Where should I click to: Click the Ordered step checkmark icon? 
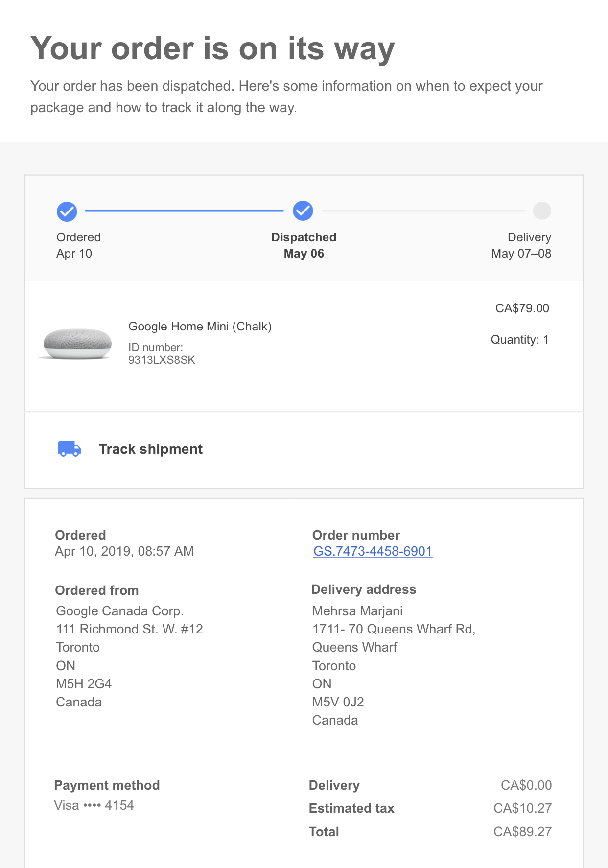pyautogui.click(x=67, y=211)
